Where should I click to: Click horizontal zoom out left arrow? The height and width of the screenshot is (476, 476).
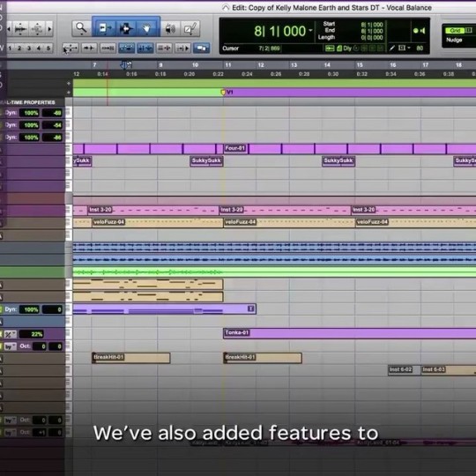(9, 29)
